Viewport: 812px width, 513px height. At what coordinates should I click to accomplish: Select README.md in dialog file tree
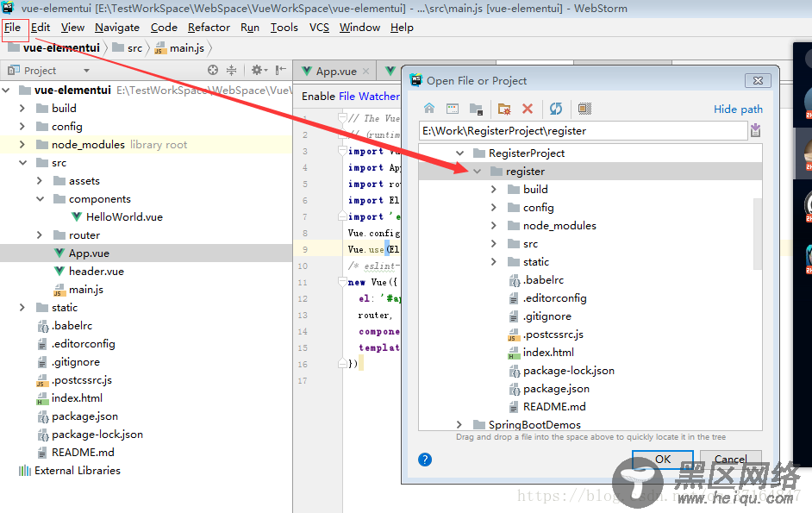[x=554, y=407]
